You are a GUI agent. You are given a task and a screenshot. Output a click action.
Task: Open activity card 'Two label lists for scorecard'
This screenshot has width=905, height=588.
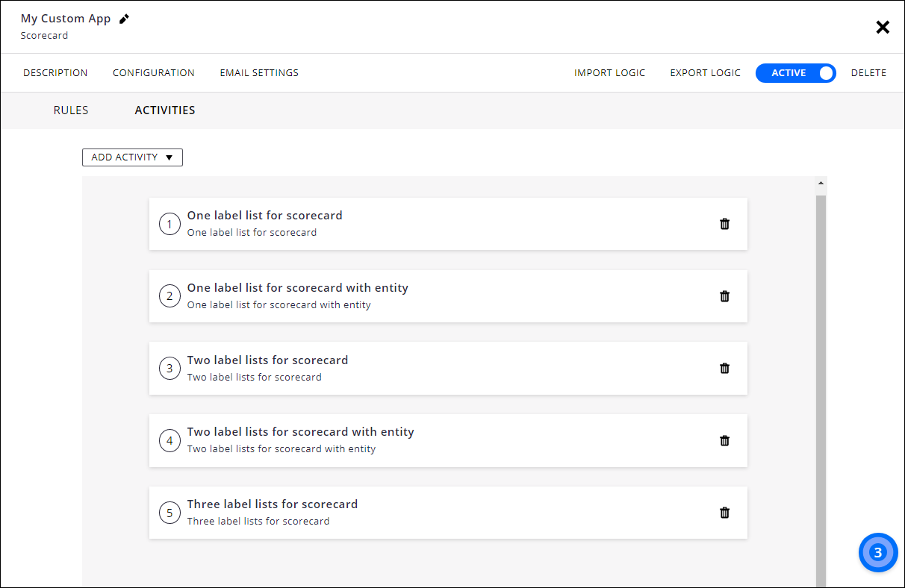pyautogui.click(x=448, y=368)
